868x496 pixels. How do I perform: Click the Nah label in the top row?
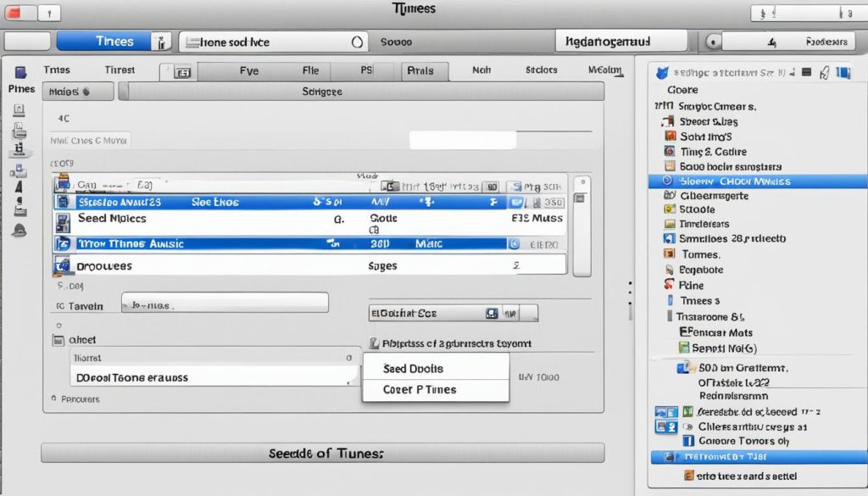coord(481,70)
